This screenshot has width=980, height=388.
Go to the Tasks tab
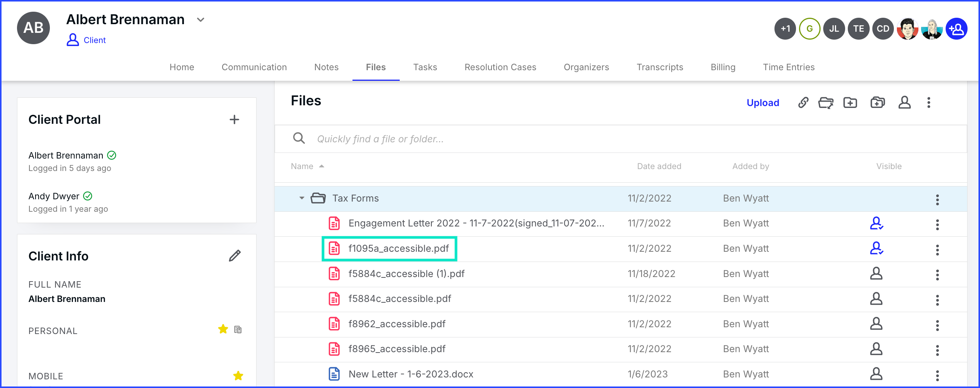point(425,67)
